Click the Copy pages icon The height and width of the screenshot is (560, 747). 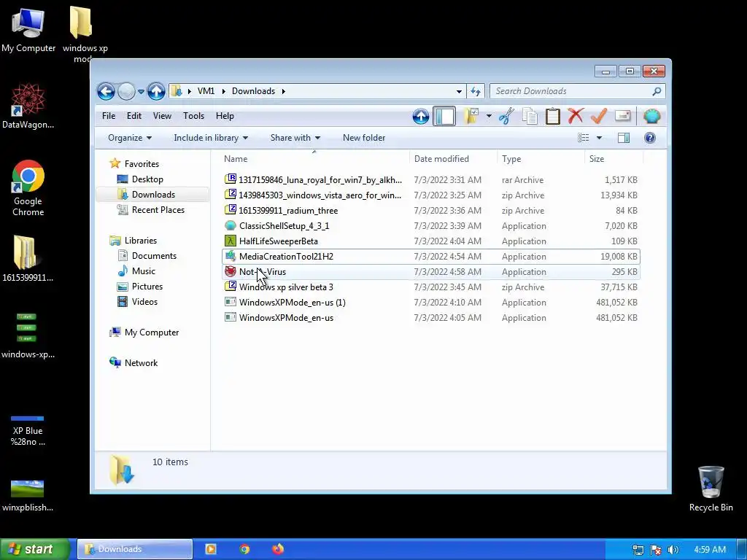click(x=530, y=116)
